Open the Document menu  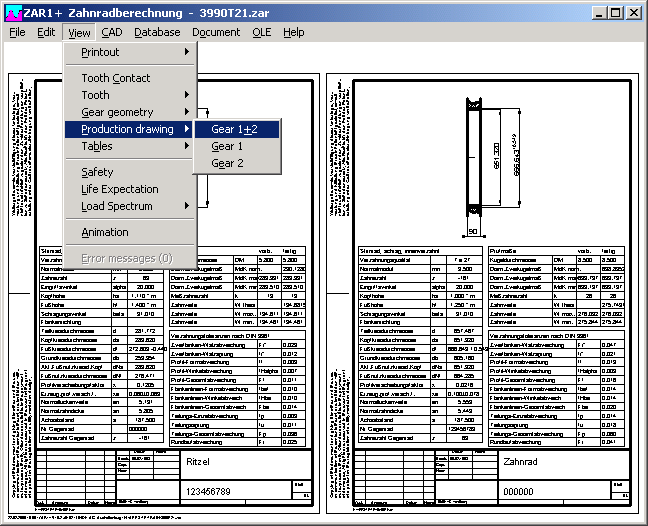216,32
